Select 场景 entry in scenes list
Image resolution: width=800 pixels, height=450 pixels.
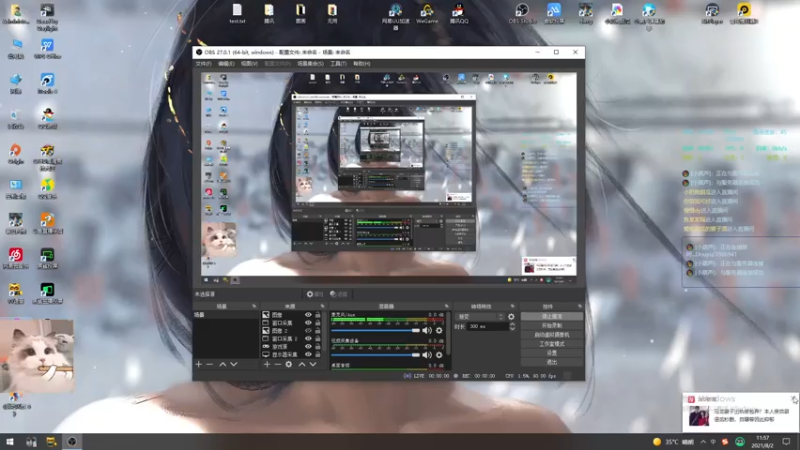(226, 315)
